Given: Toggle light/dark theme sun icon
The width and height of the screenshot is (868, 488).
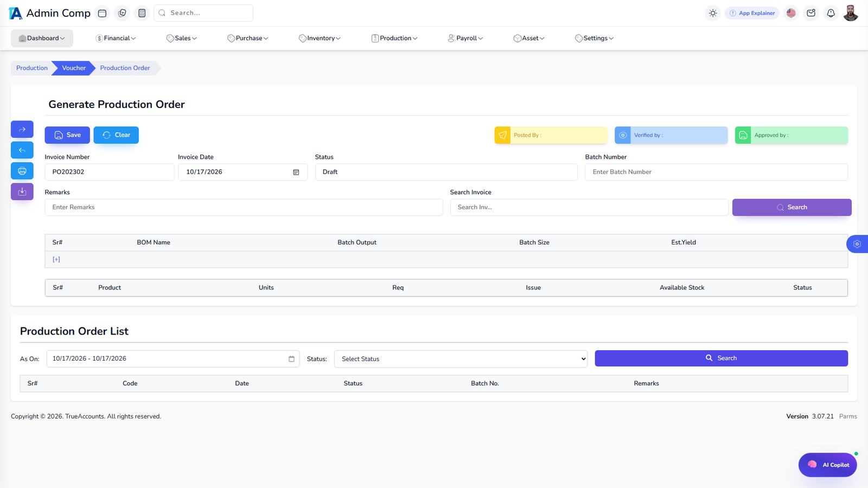Looking at the screenshot, I should 713,13.
